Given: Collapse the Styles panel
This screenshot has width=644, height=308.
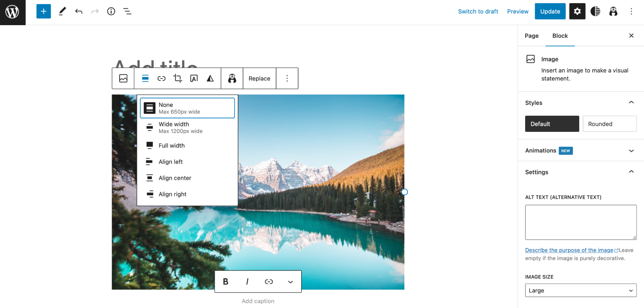Looking at the screenshot, I should [x=581, y=103].
